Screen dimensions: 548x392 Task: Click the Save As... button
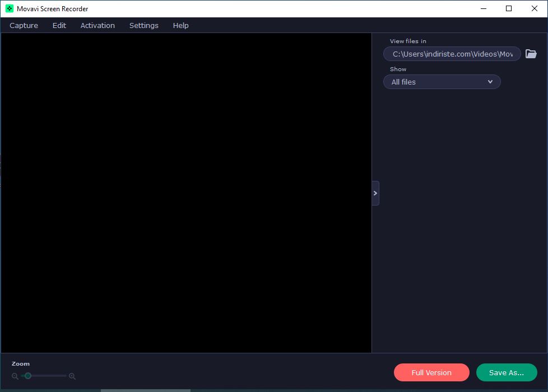pos(507,372)
